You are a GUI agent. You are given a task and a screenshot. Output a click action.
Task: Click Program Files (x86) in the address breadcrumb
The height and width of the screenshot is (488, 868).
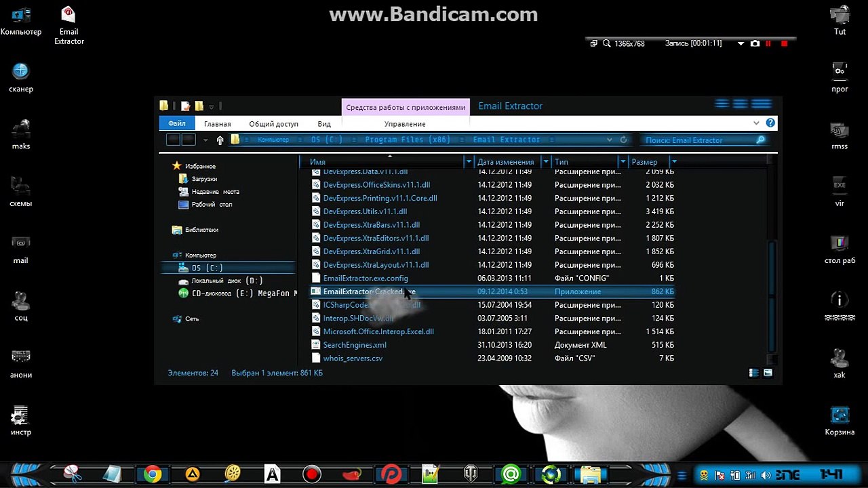click(x=409, y=140)
